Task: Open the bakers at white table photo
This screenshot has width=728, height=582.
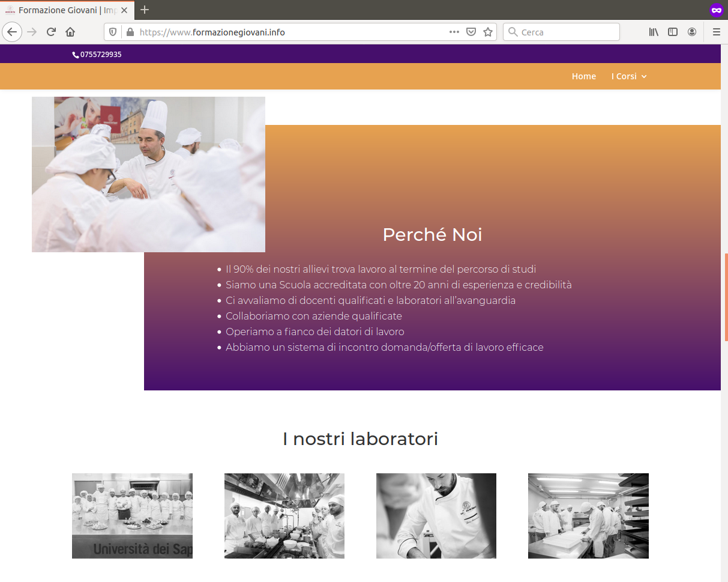Action: click(588, 516)
